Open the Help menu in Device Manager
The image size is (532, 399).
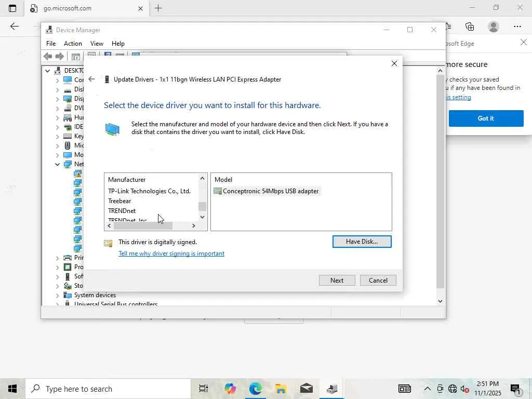click(x=118, y=44)
